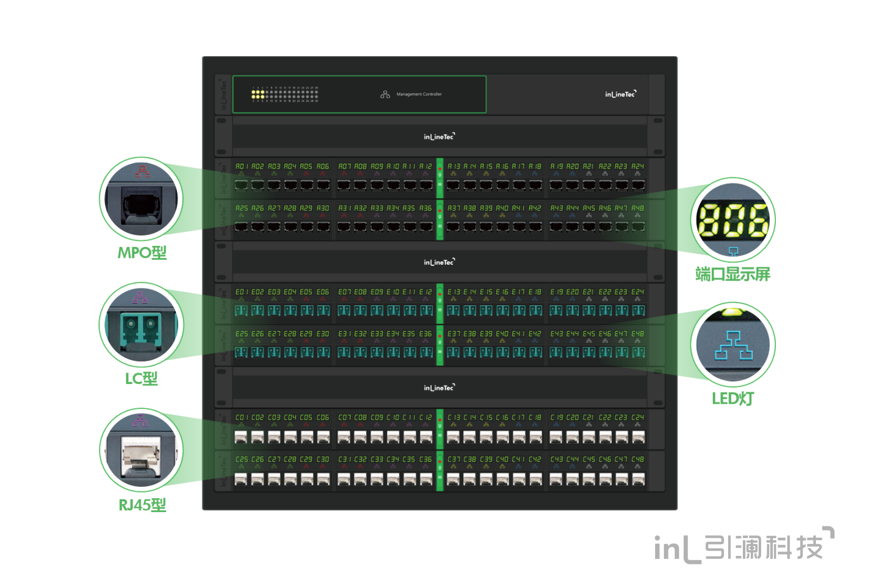Click port label A34
874x588 pixels.
point(393,208)
